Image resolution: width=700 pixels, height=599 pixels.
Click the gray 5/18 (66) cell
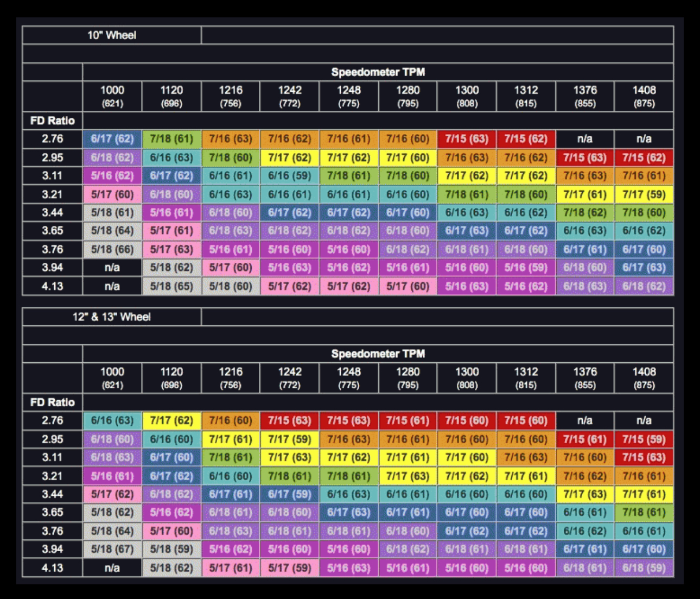point(112,249)
